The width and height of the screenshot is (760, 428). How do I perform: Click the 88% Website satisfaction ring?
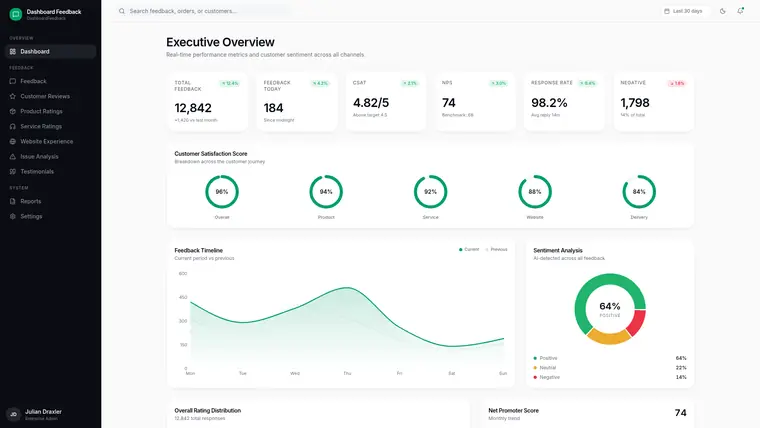[x=535, y=191]
